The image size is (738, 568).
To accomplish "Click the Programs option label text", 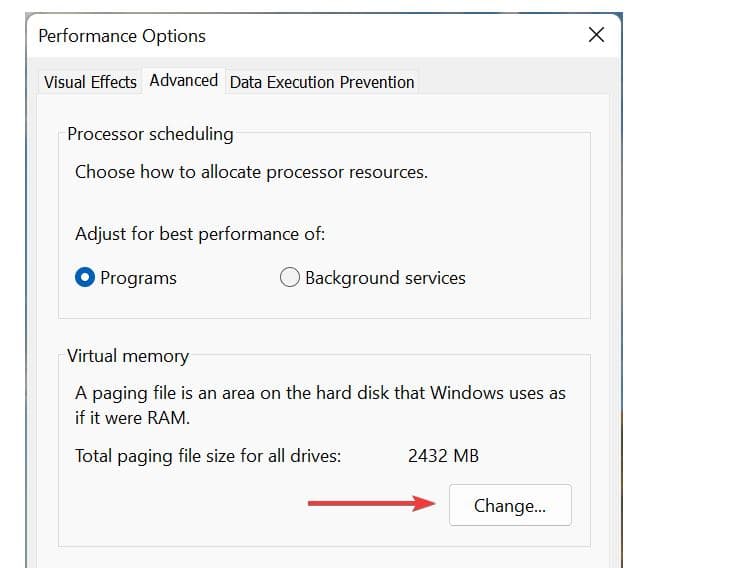I will click(x=138, y=278).
